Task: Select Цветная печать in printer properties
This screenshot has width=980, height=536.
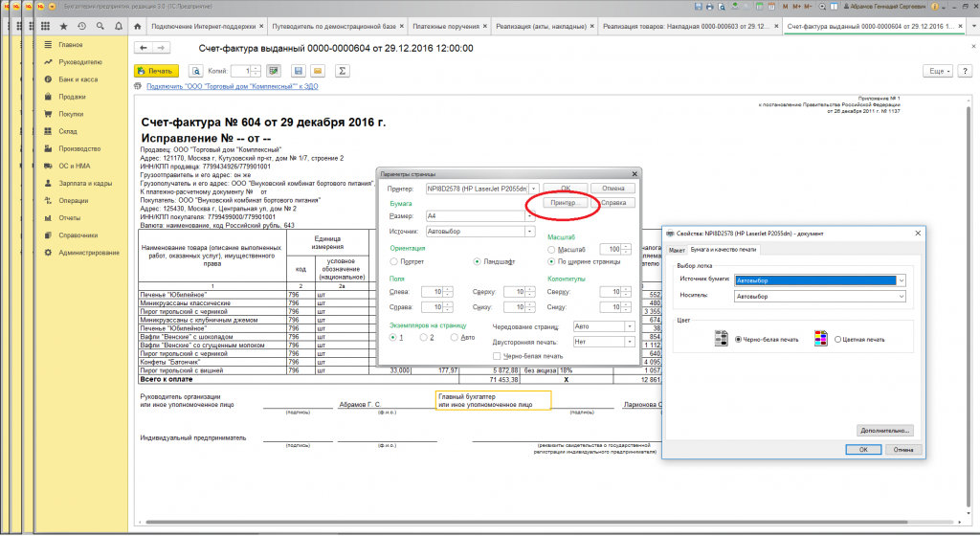Action: pyautogui.click(x=837, y=339)
